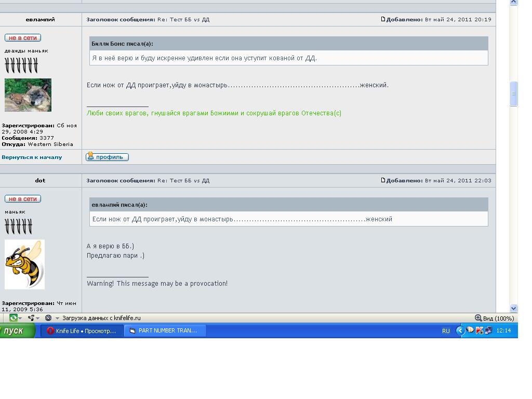Click the Opera Unite icon in status bar
532x399 pixels.
[31, 318]
